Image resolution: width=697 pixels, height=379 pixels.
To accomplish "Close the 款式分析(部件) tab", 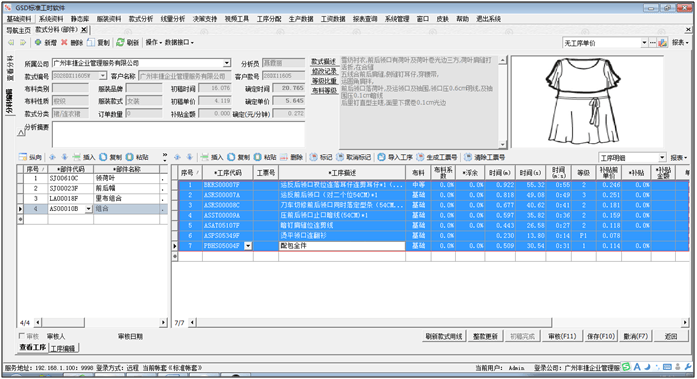I will point(84,30).
